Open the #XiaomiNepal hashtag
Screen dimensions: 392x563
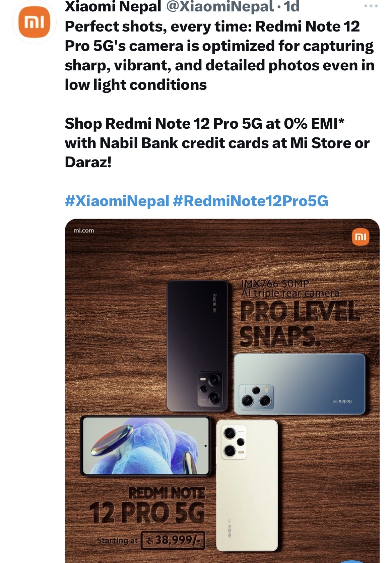tap(117, 201)
